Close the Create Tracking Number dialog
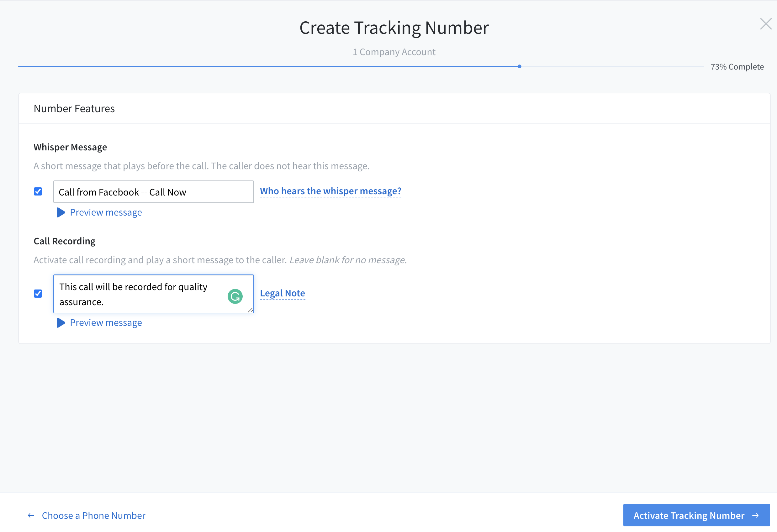Screen dimensions: 777x532 click(x=765, y=24)
